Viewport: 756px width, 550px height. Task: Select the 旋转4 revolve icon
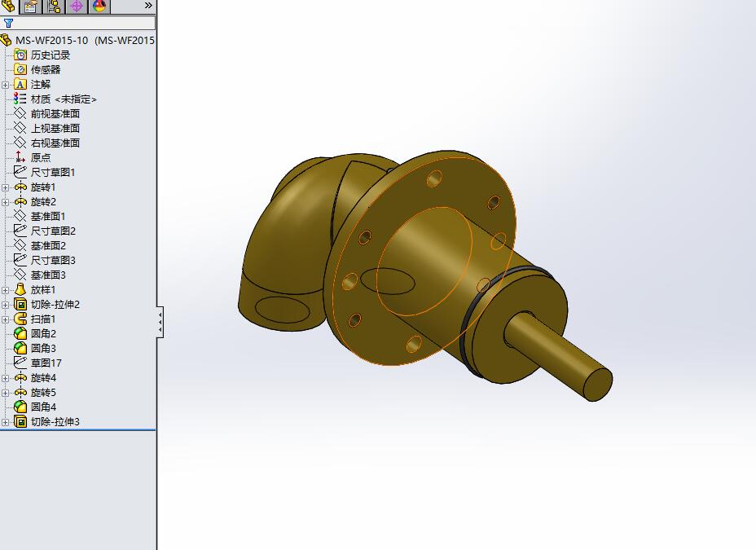tap(20, 377)
